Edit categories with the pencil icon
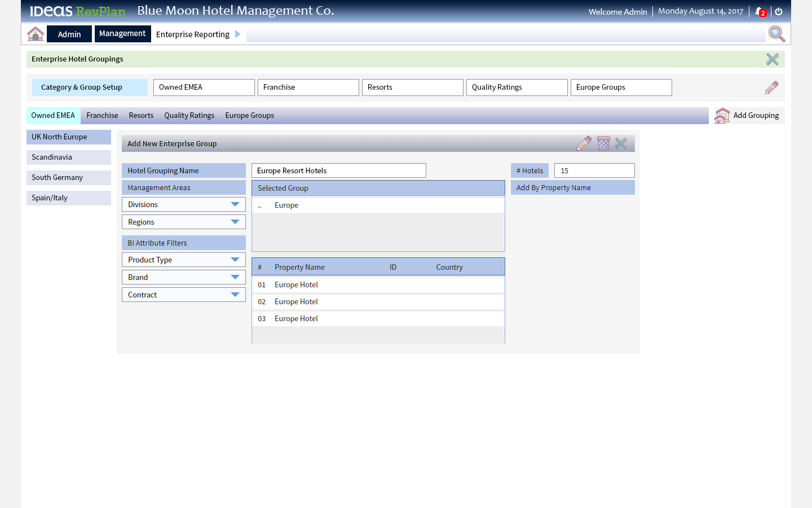 tap(771, 87)
